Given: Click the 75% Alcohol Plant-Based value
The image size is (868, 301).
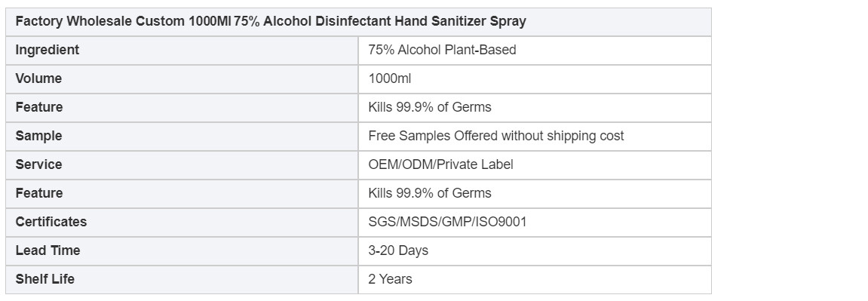Looking at the screenshot, I should 442,51.
